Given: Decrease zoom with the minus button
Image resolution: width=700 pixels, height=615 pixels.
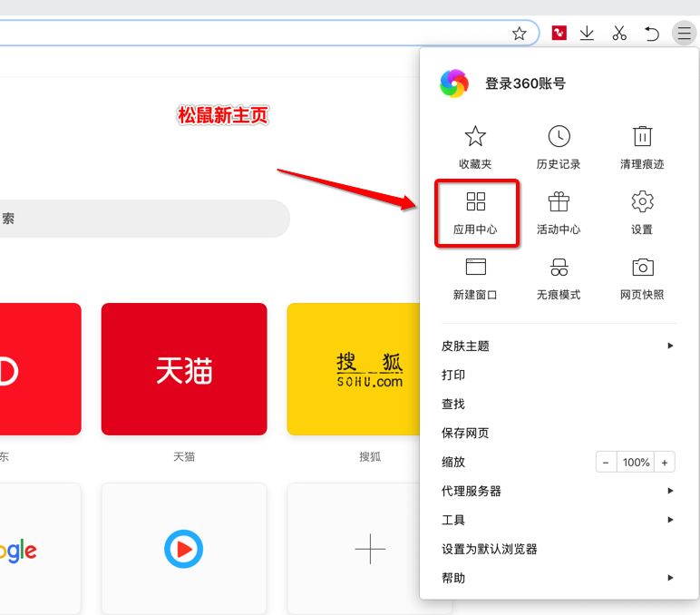Looking at the screenshot, I should pos(606,463).
